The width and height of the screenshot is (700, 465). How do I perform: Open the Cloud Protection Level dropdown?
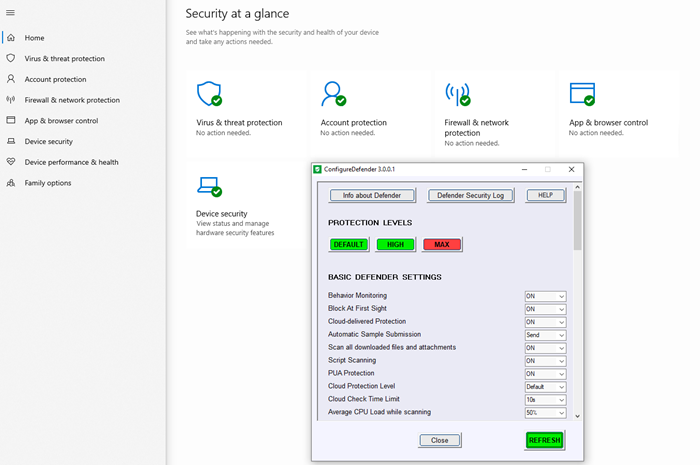pos(545,387)
